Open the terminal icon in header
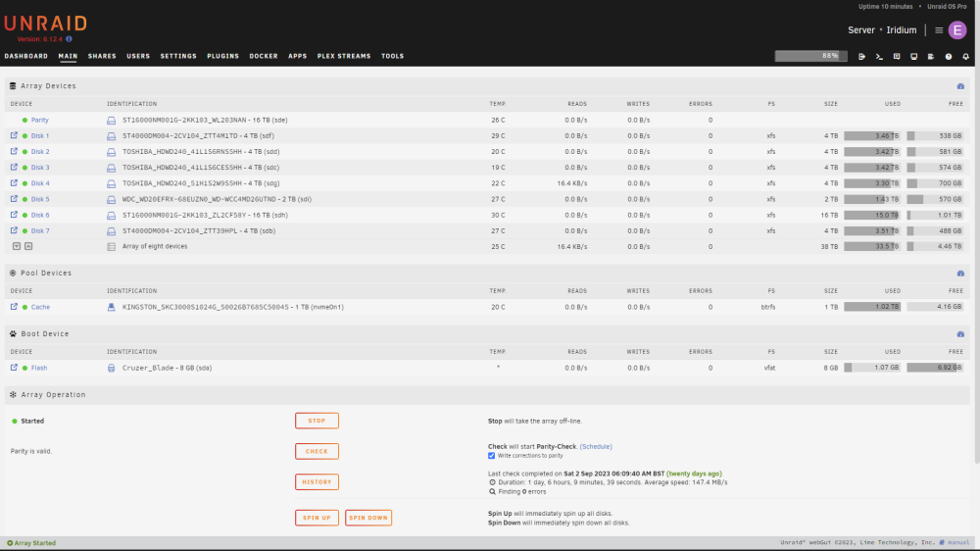The image size is (980, 551). click(879, 56)
